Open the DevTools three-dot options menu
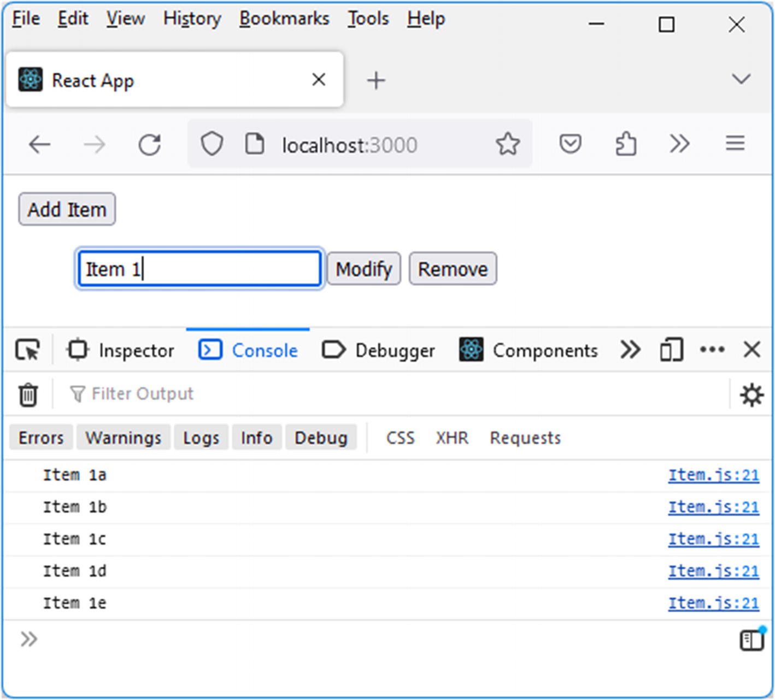 coord(712,350)
